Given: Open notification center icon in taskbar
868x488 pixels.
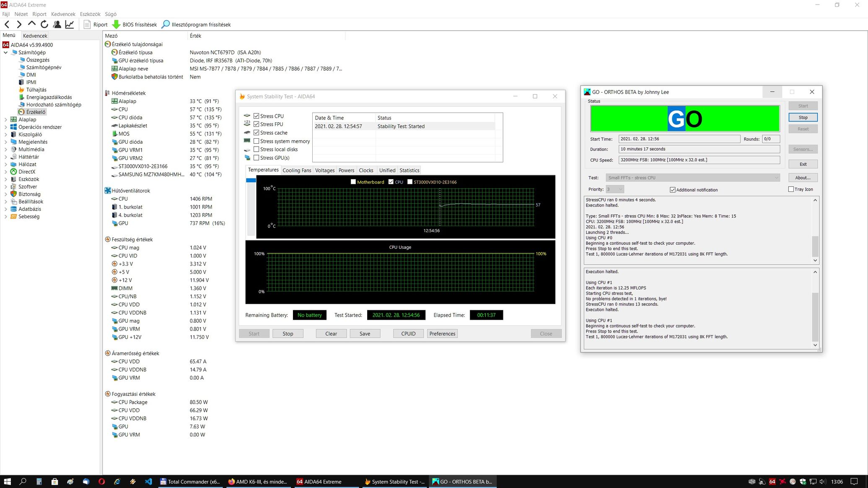Looking at the screenshot, I should pos(854,482).
